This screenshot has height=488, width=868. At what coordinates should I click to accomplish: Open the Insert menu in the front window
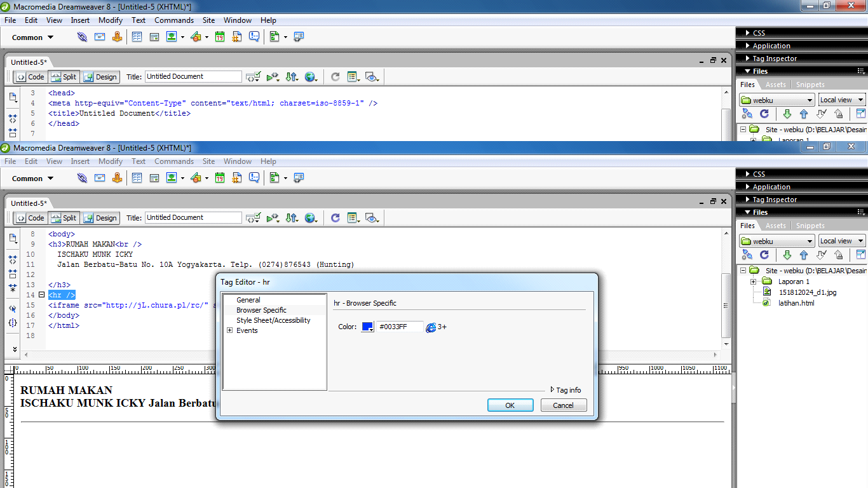[80, 161]
